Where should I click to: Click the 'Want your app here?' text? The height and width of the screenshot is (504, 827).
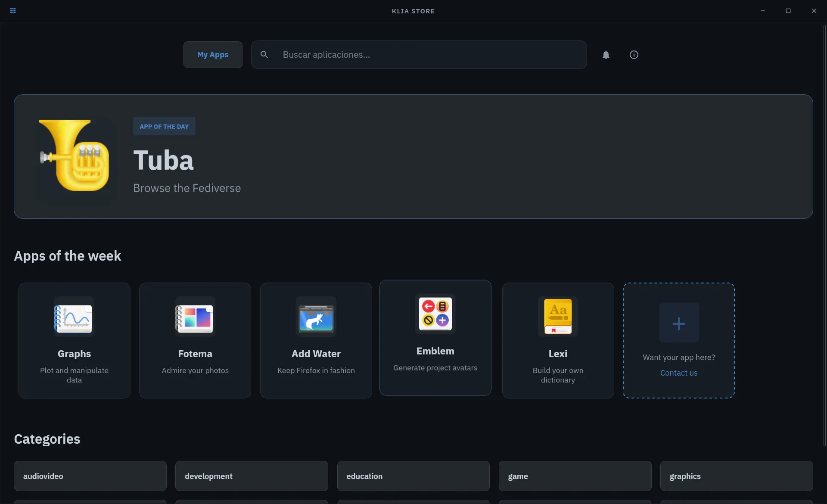[679, 358]
